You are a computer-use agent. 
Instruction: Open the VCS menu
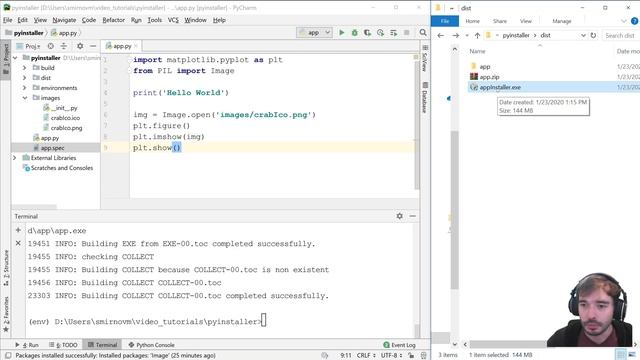coord(173,20)
